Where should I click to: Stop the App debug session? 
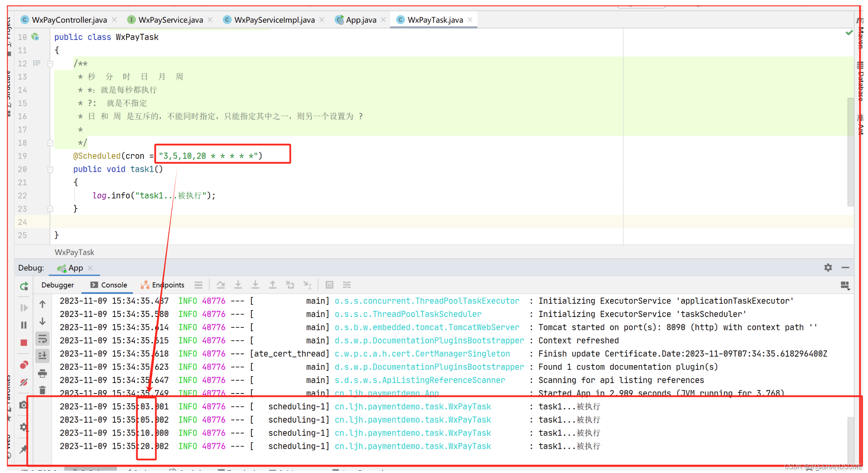(x=24, y=343)
